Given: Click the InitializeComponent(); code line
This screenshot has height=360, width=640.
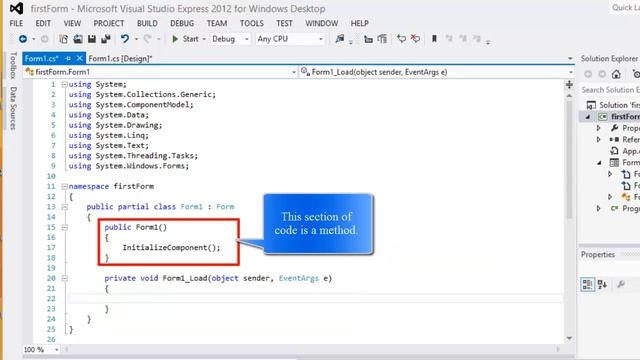Looking at the screenshot, I should coord(171,248).
